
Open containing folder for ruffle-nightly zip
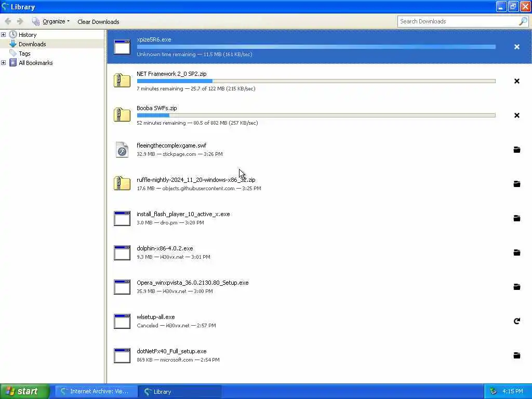(517, 184)
